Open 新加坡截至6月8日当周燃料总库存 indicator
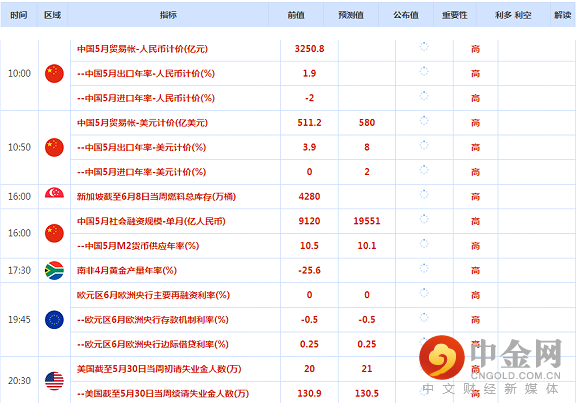 (156, 197)
